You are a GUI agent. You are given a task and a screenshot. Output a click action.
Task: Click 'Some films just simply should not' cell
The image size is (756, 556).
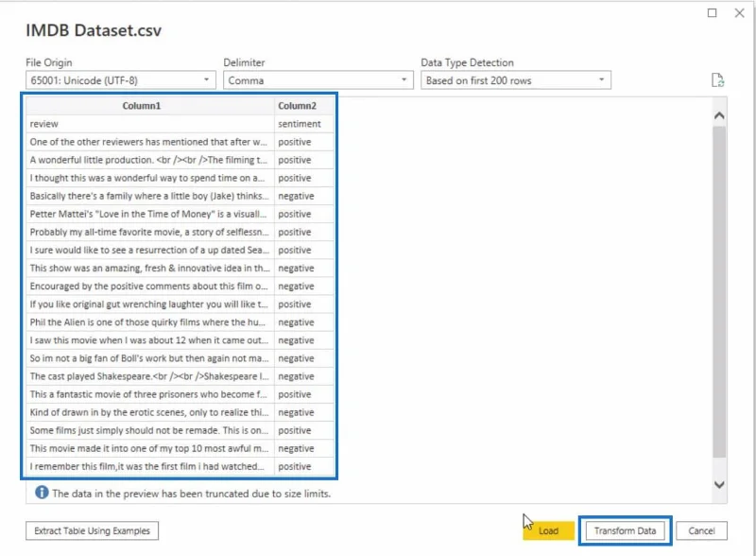coord(150,430)
